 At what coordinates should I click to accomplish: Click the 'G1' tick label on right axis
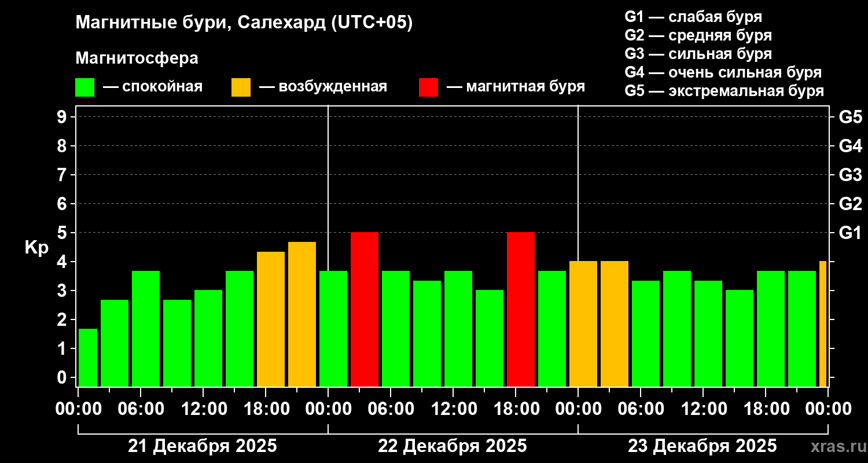click(850, 233)
